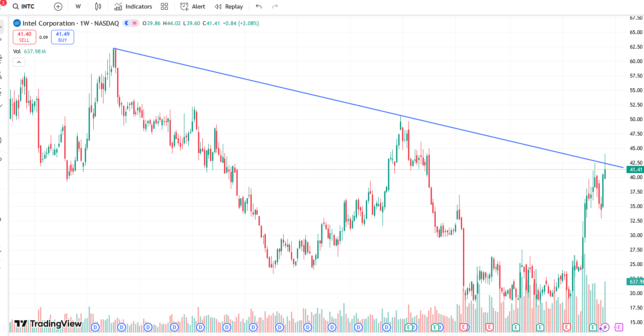Viewport: 644px width, 336px height.
Task: Click the close value C41.41 in legend
Action: point(211,23)
